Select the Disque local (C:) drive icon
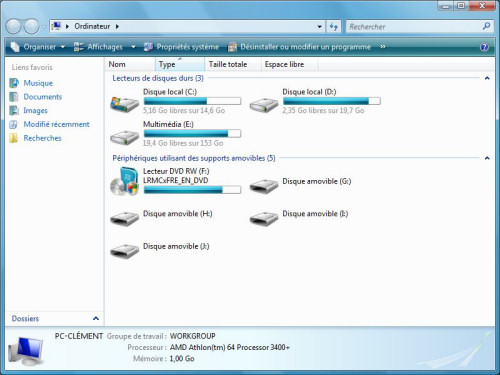The height and width of the screenshot is (375, 500). pos(124,104)
